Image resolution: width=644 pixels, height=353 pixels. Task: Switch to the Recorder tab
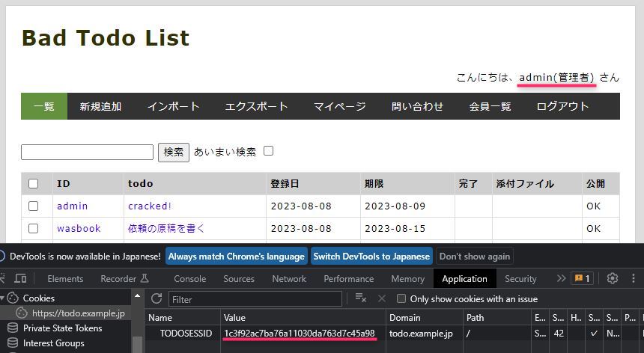pos(124,279)
